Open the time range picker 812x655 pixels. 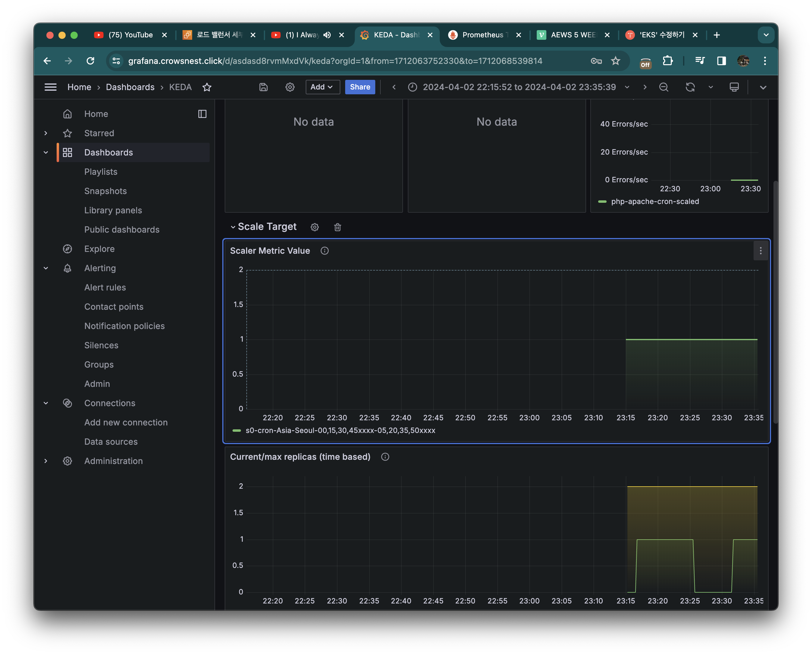tap(519, 87)
